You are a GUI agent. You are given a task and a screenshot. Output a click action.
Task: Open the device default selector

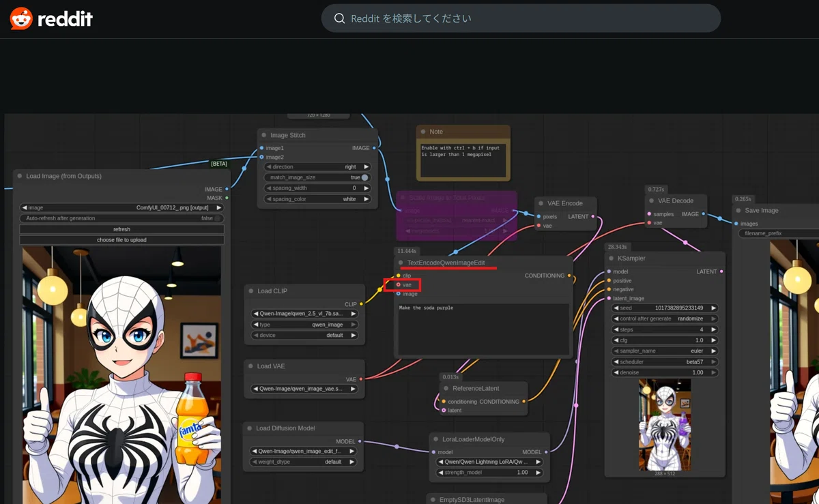(x=304, y=336)
